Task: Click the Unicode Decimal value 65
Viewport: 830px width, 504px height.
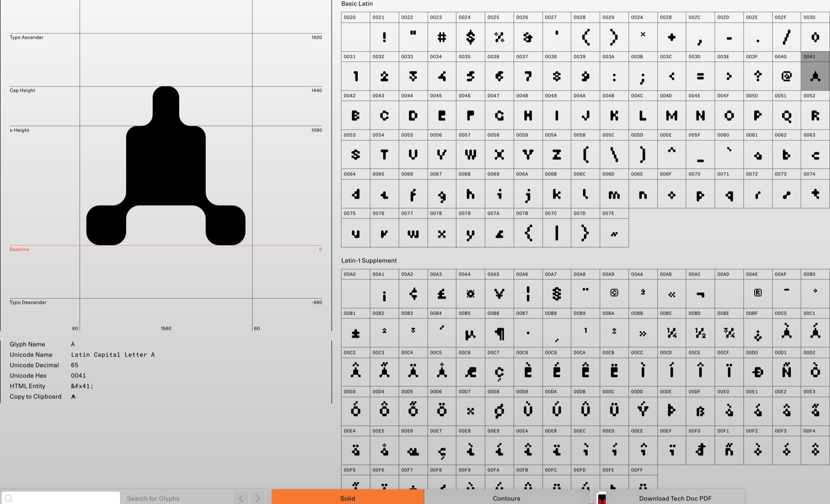Action: coord(74,365)
